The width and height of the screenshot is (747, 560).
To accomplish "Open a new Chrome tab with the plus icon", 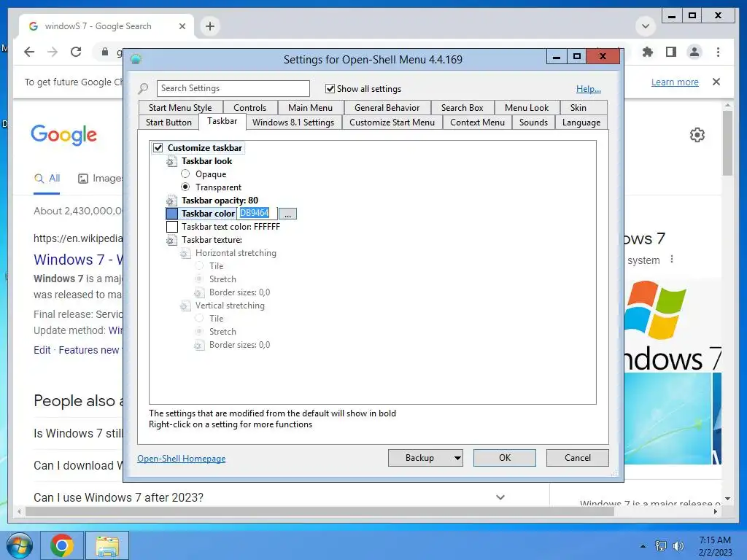I will tap(210, 26).
